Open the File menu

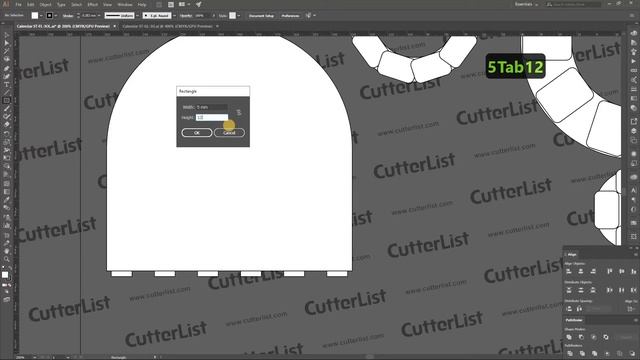[18, 4]
